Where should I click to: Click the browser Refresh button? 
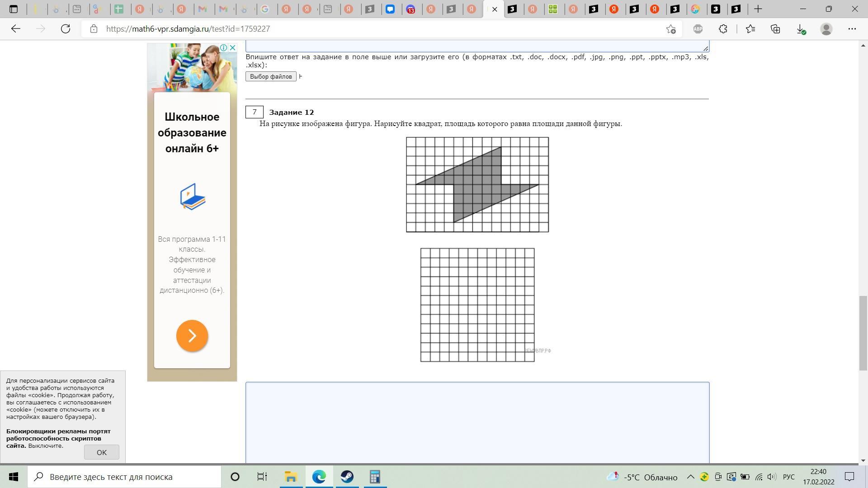66,29
